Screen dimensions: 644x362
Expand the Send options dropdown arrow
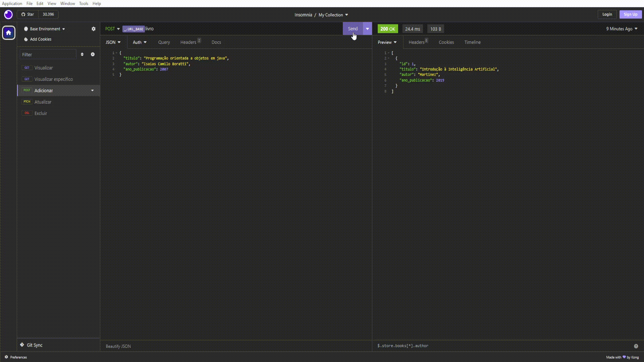(x=368, y=29)
